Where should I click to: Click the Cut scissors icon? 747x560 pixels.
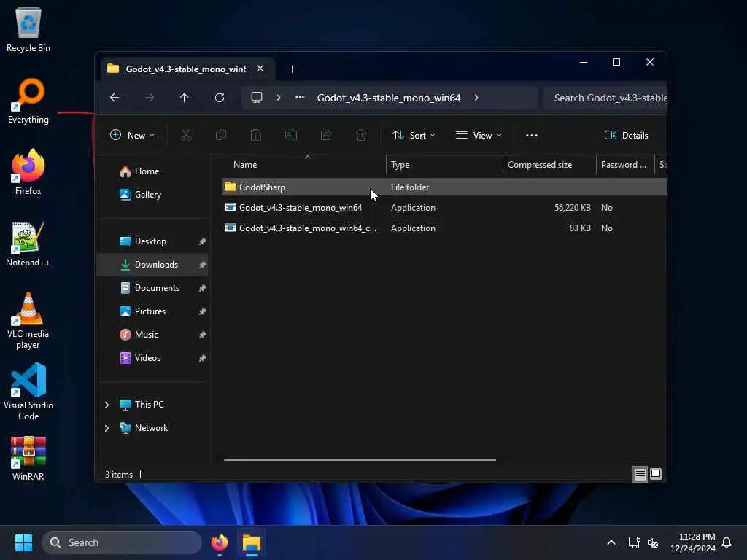(x=186, y=135)
